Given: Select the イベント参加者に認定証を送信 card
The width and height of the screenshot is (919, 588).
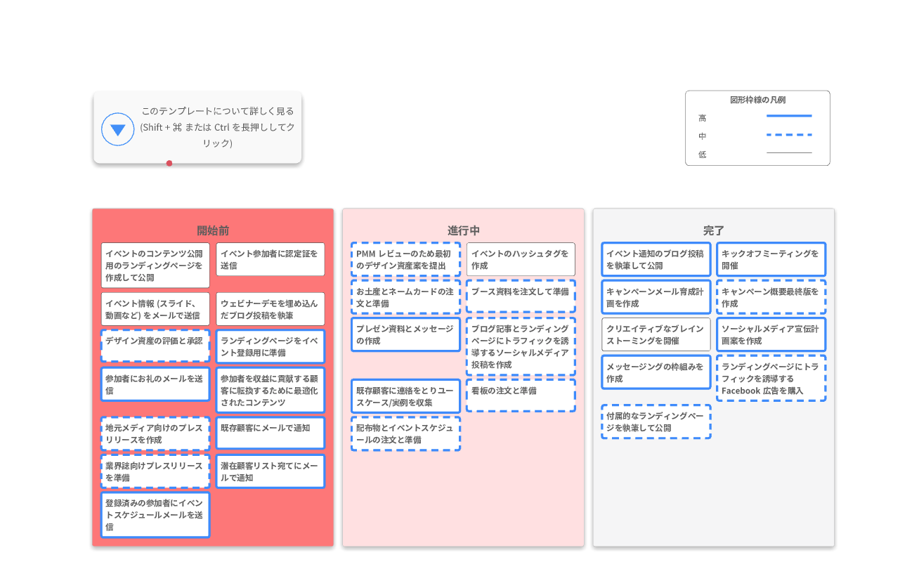Looking at the screenshot, I should coord(271,259).
